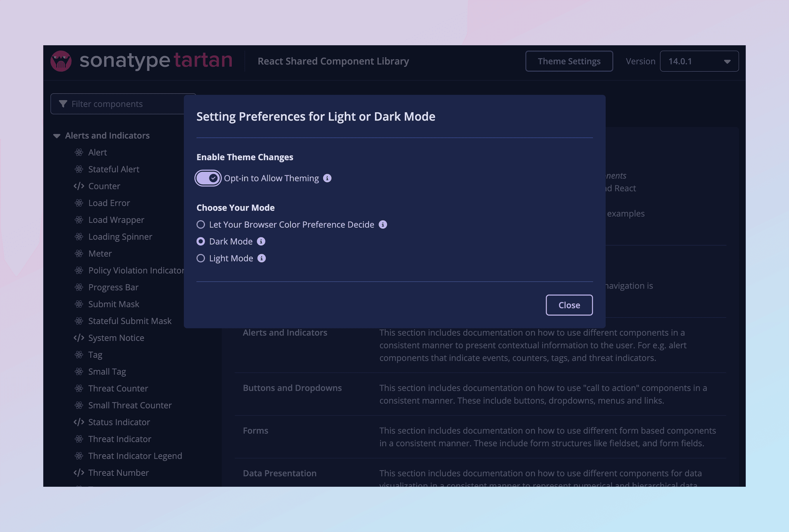Click code icon beside Status Indicator

pos(79,422)
